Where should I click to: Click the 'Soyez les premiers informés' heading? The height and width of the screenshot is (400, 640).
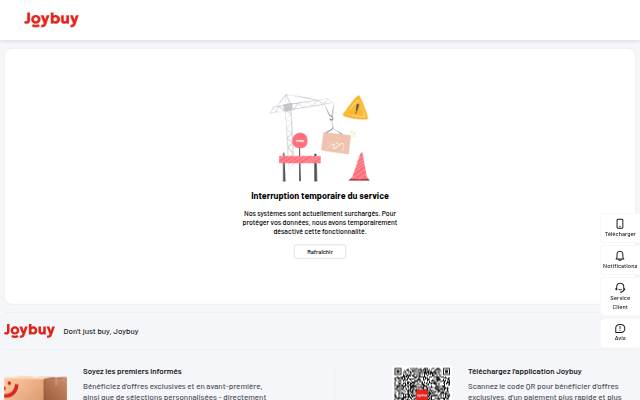point(132,371)
